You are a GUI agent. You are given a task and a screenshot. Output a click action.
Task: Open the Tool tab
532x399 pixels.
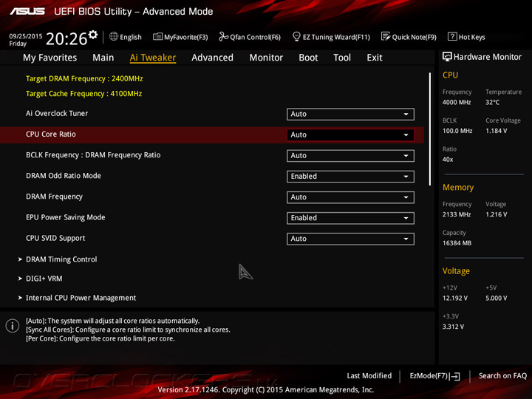342,58
